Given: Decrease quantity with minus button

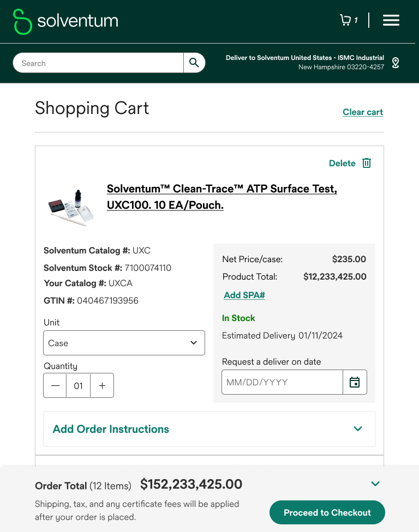Looking at the screenshot, I should point(55,386).
